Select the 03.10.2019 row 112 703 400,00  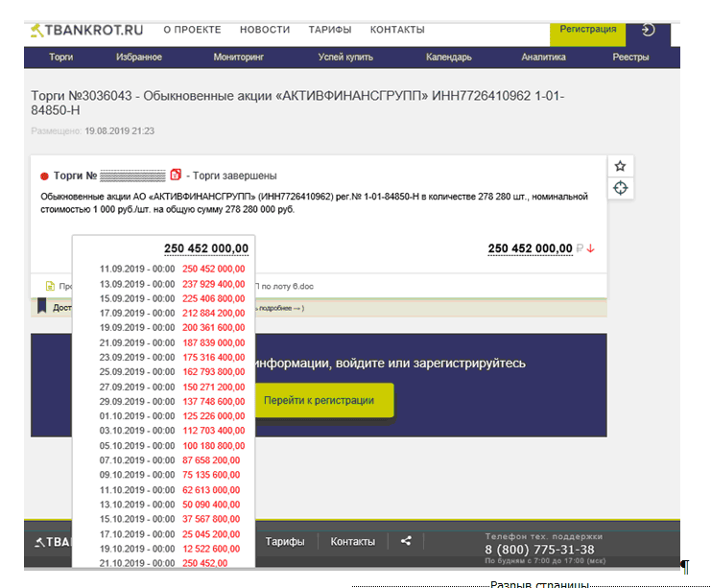coord(173,431)
